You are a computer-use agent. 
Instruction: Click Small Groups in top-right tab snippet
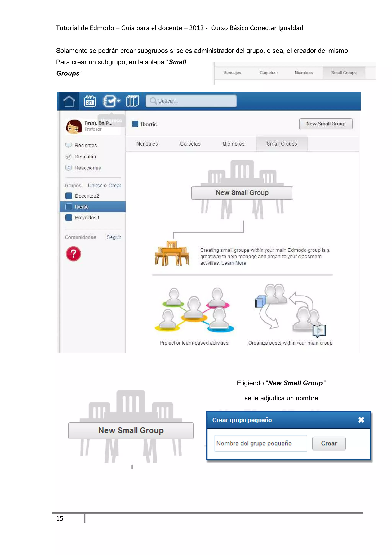pos(344,73)
